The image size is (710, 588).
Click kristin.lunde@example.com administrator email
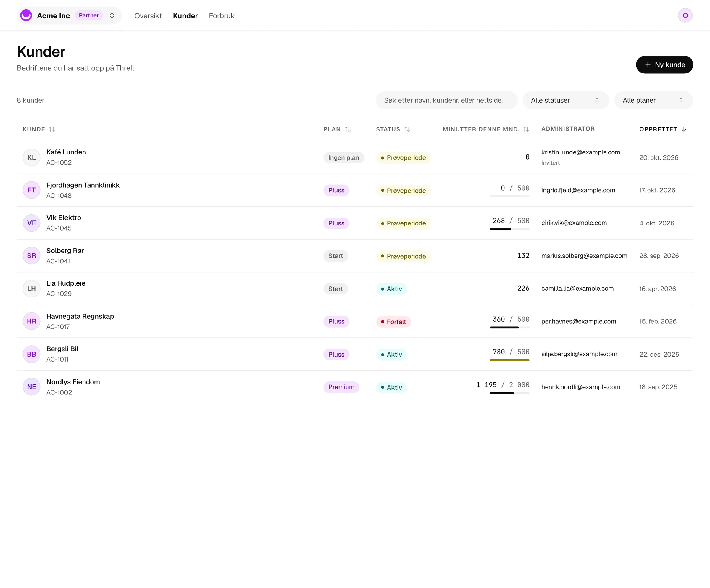[580, 152]
